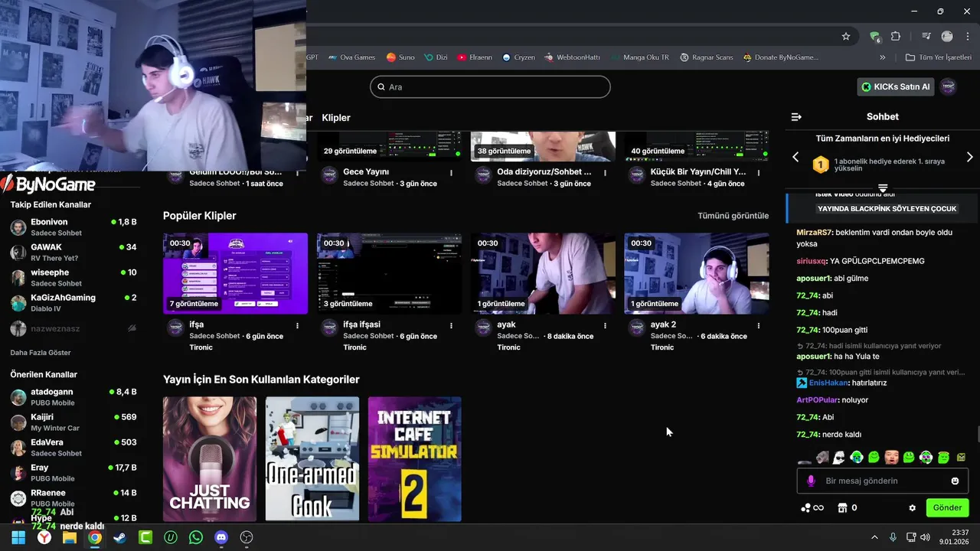The image size is (980, 551).
Task: Expand 'Daha Fazla Göster' followed channels
Action: (x=41, y=353)
